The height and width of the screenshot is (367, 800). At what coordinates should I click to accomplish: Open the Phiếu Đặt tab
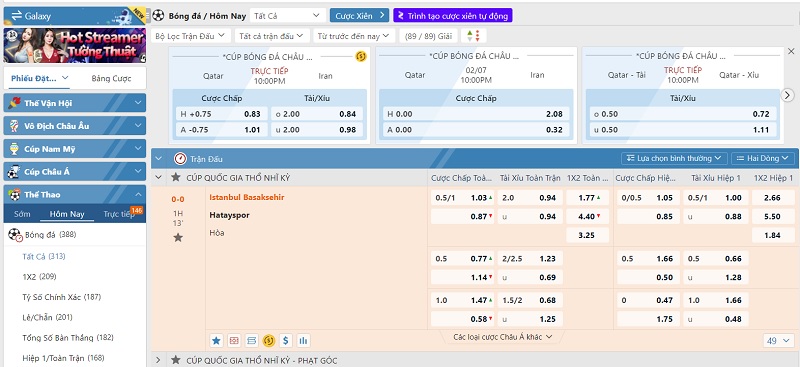(40, 78)
